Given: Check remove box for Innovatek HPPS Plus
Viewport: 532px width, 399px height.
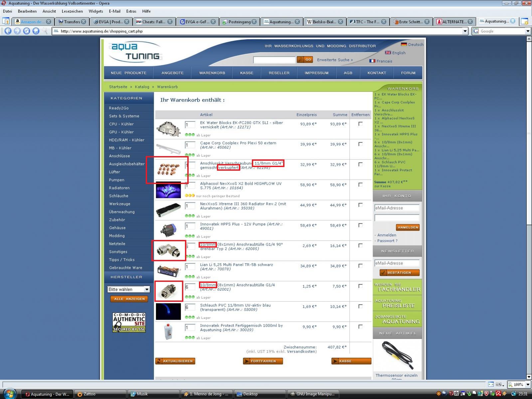Looking at the screenshot, I should (360, 225).
